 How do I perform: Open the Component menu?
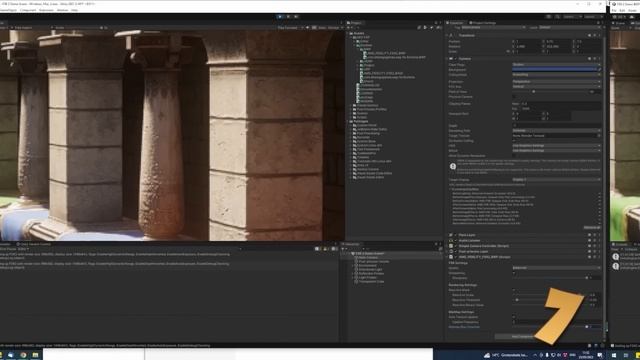pyautogui.click(x=28, y=10)
